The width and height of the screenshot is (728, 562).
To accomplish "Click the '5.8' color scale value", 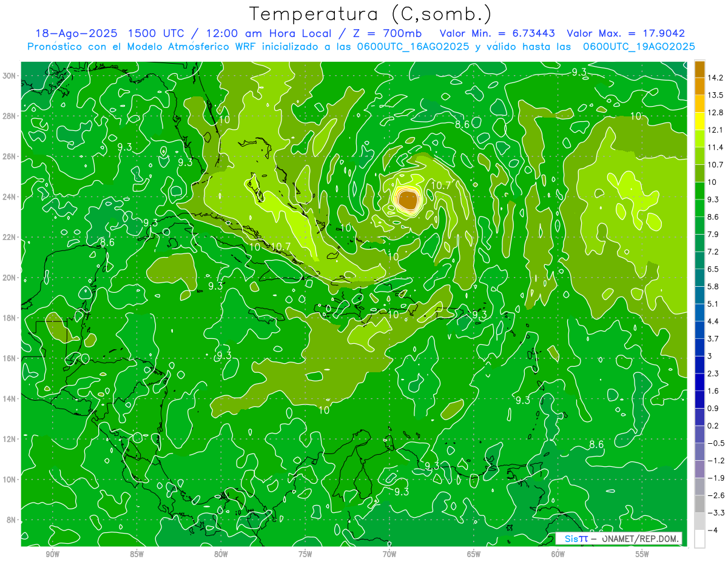I will [x=713, y=286].
